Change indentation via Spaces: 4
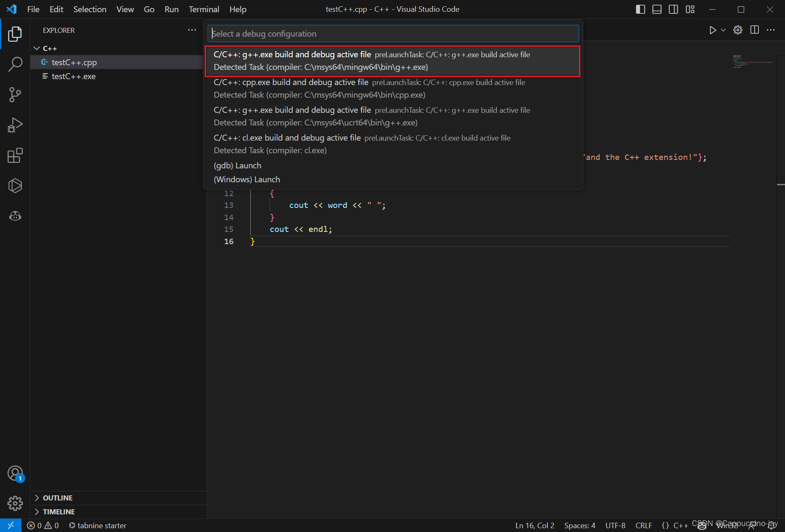Viewport: 785px width, 532px height. coord(580,525)
